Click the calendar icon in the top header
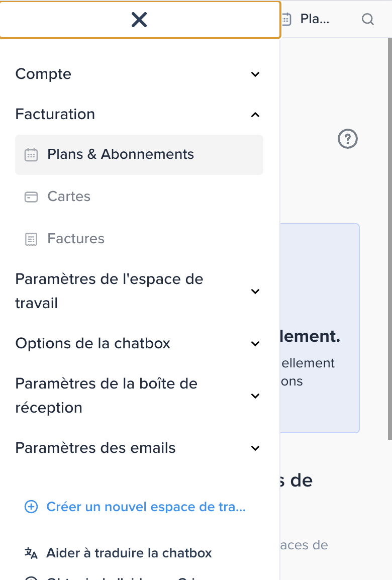Image resolution: width=392 pixels, height=580 pixels. 287,19
